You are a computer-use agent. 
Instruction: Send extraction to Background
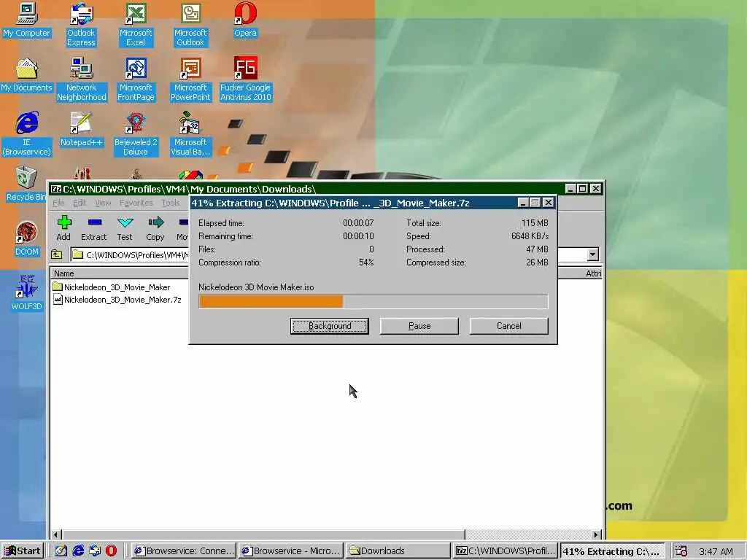[329, 326]
